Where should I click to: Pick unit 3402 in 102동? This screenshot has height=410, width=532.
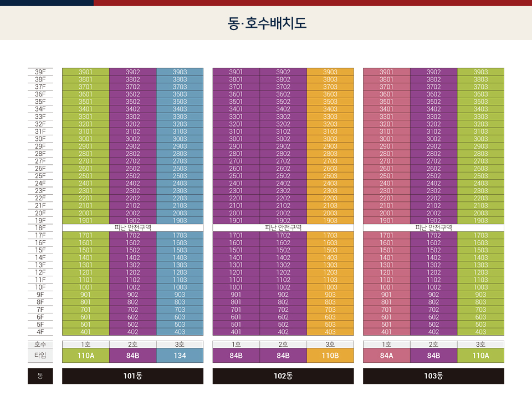pyautogui.click(x=283, y=109)
